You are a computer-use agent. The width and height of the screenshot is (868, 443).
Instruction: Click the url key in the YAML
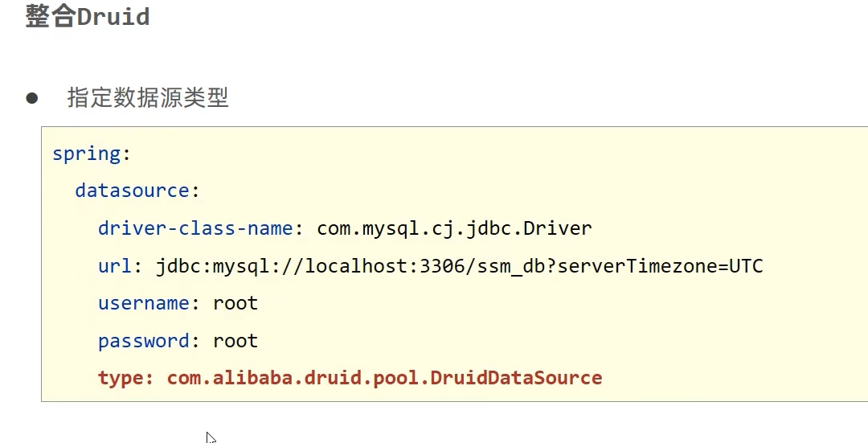[x=114, y=266]
